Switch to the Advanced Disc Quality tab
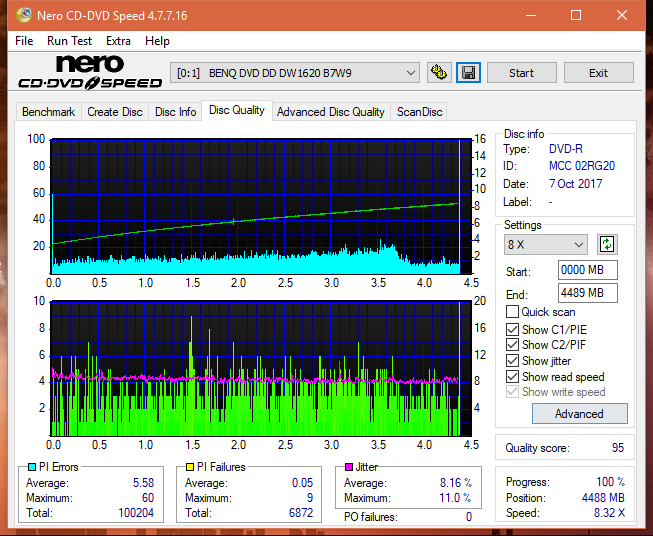 pyautogui.click(x=331, y=112)
